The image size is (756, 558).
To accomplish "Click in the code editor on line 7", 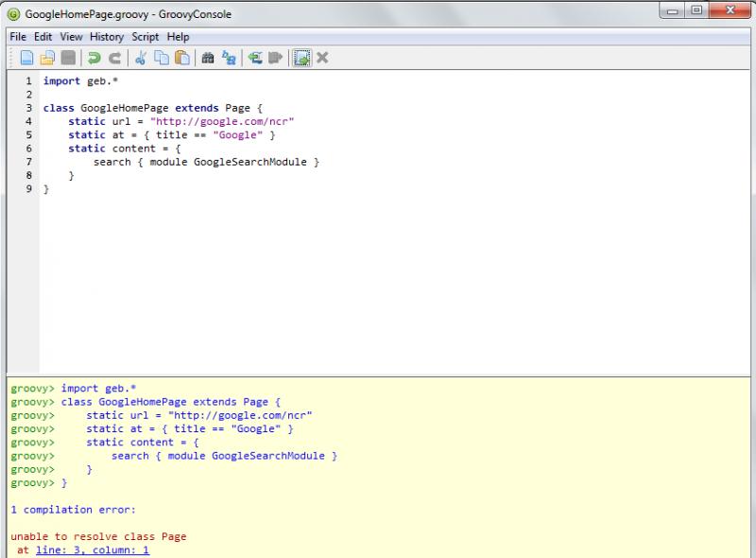I will [x=206, y=163].
